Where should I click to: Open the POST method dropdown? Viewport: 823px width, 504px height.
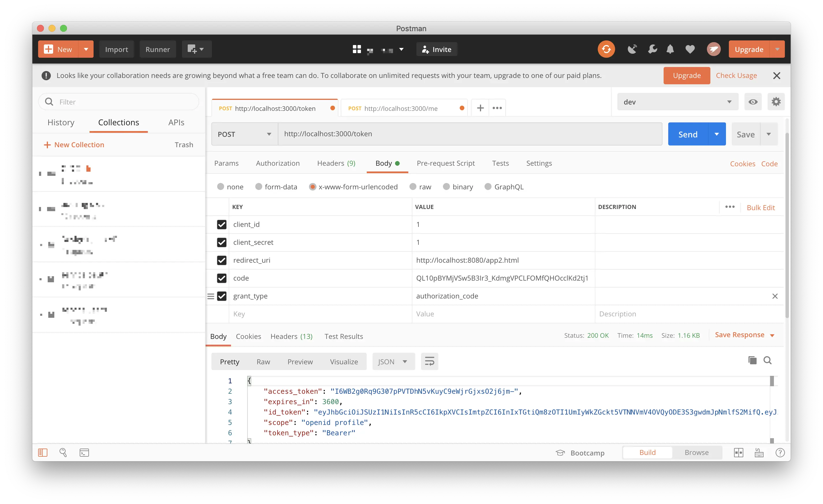coord(245,134)
